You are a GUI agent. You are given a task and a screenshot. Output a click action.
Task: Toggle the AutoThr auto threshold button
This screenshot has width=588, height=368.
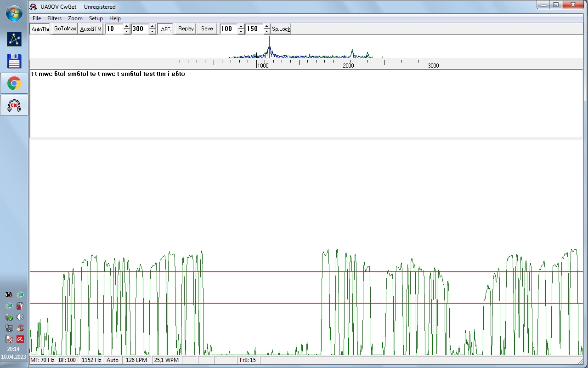click(x=40, y=29)
